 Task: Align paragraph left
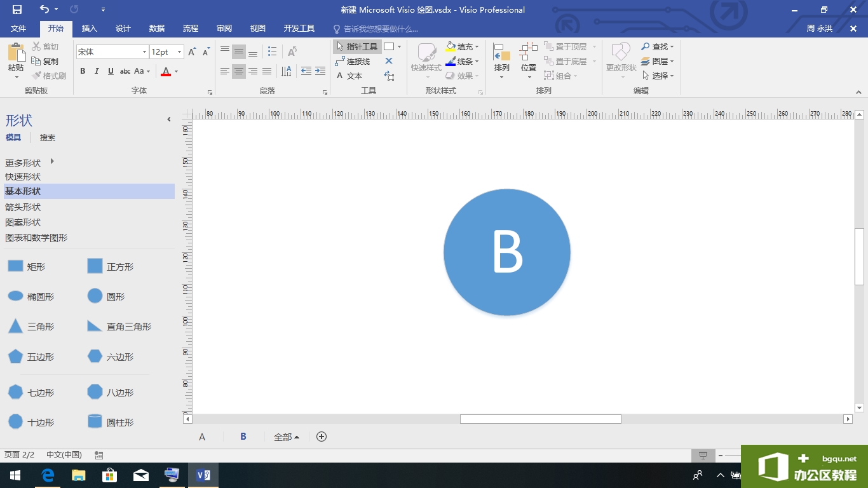click(225, 71)
